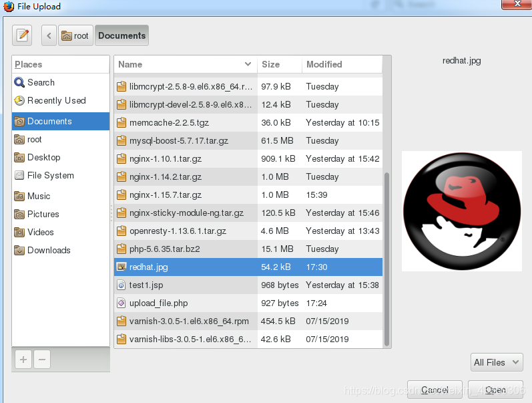Screen dimensions: 532x403
Task: Click the 'Yesterday at 13:43' modified cell
Action: click(342, 231)
